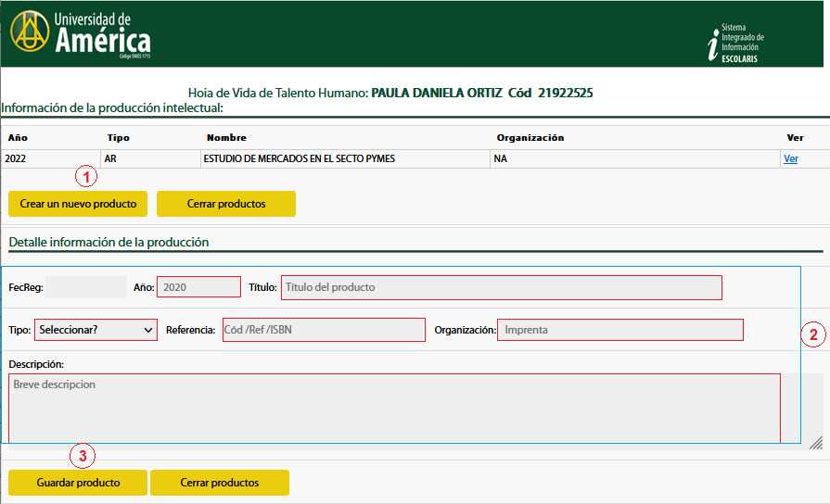Open the Tipo Seleccionar dropdown
The width and height of the screenshot is (830, 504).
click(x=96, y=330)
